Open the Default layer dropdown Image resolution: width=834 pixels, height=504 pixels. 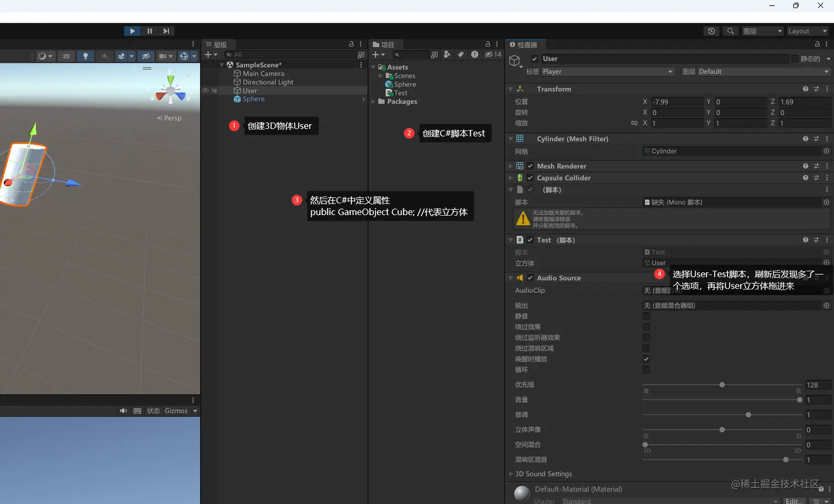click(764, 72)
